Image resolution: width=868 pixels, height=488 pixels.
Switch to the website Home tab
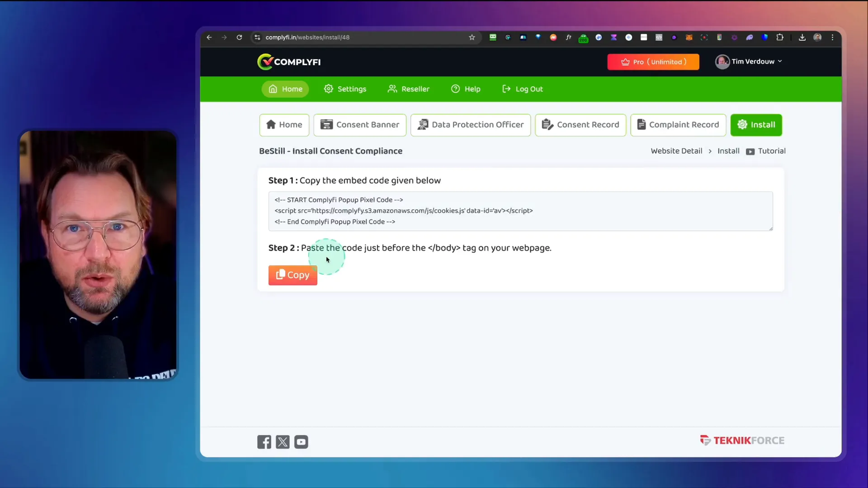(284, 125)
